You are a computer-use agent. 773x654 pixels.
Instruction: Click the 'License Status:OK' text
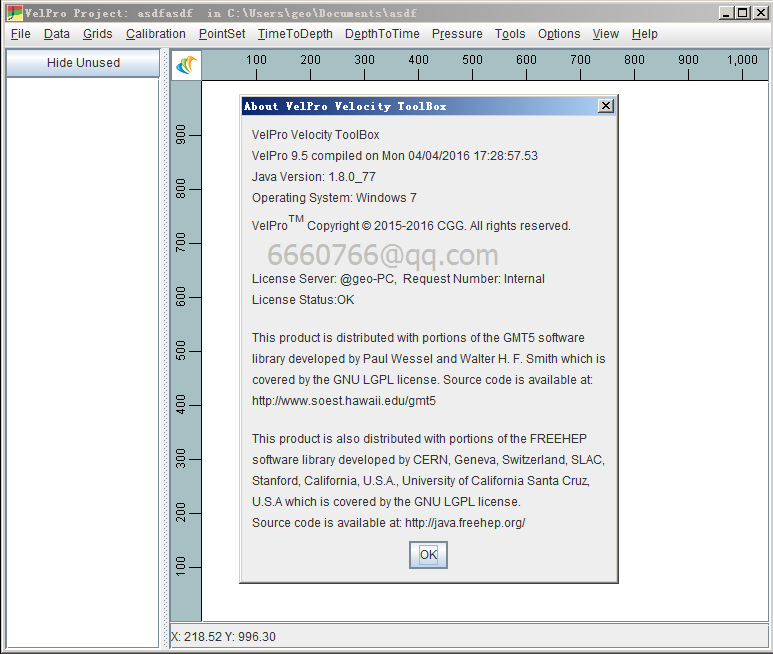(x=303, y=300)
